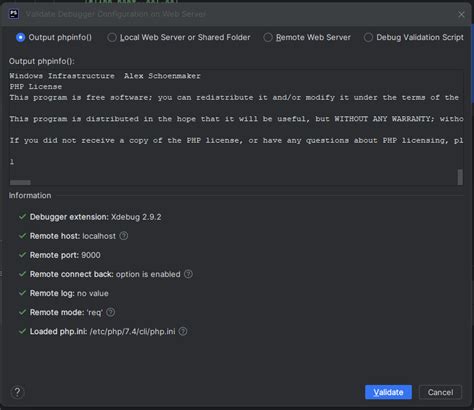Click 'Windows Infrastructure Alex Schoenmaker' line
This screenshot has height=410, width=474.
tap(105, 76)
